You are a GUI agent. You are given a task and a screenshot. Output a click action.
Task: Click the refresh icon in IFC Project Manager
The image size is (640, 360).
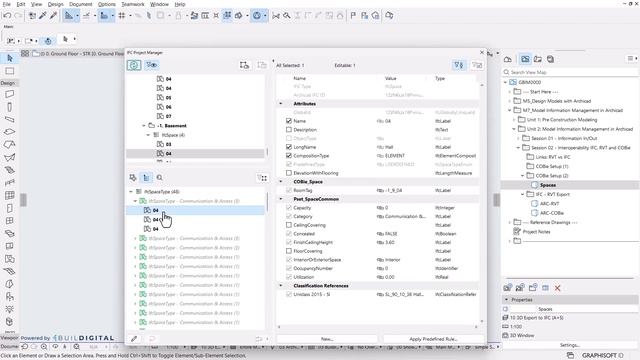[x=134, y=65]
